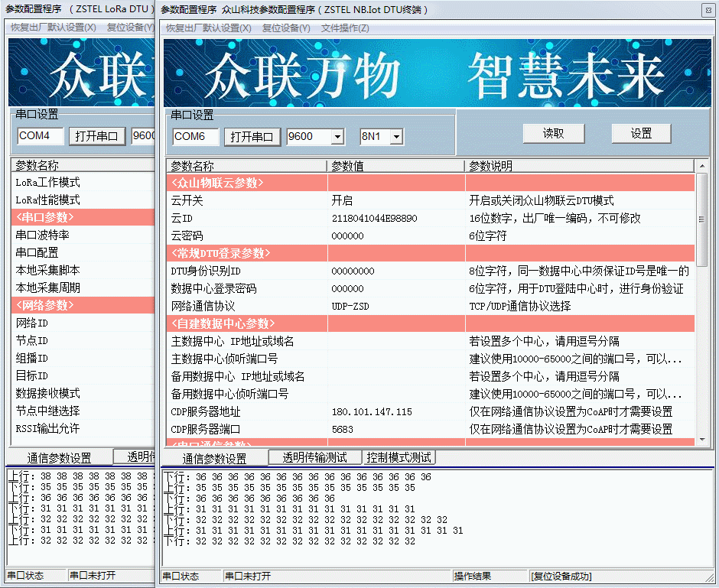Click the 开启 value of 云开关
The width and height of the screenshot is (719, 588).
coord(342,200)
